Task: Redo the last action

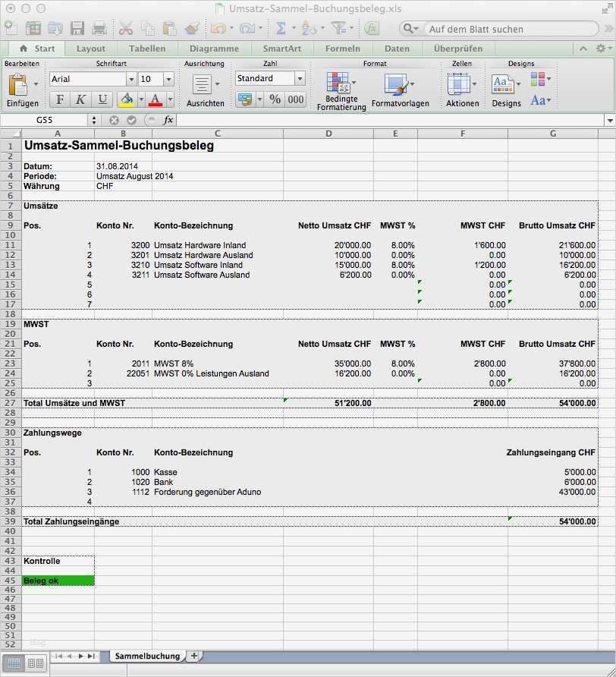Action: click(x=247, y=29)
